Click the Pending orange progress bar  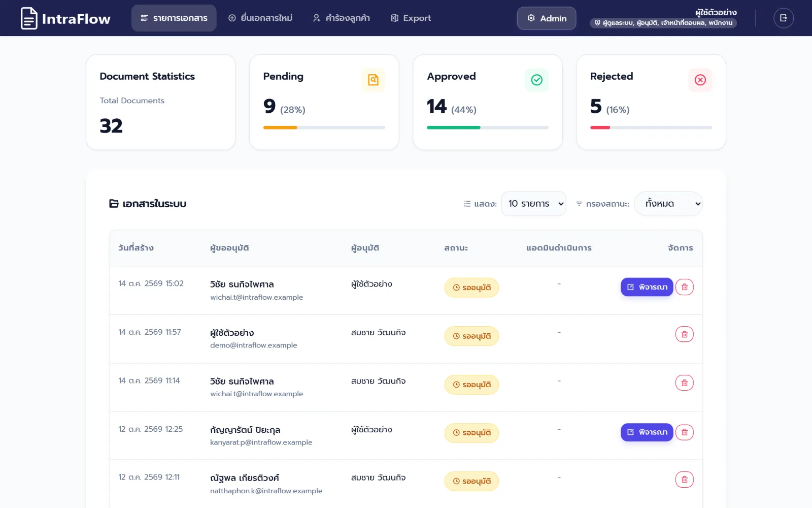[280, 128]
